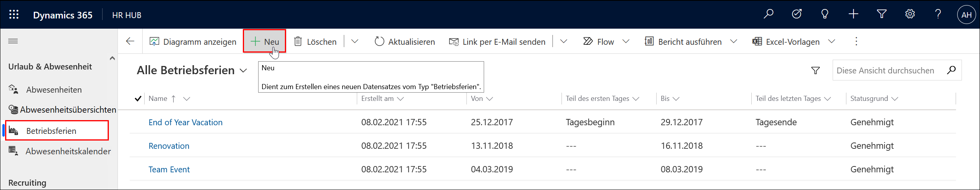Open the advanced find funnel in header
This screenshot has width=980, height=190.
click(x=882, y=15)
